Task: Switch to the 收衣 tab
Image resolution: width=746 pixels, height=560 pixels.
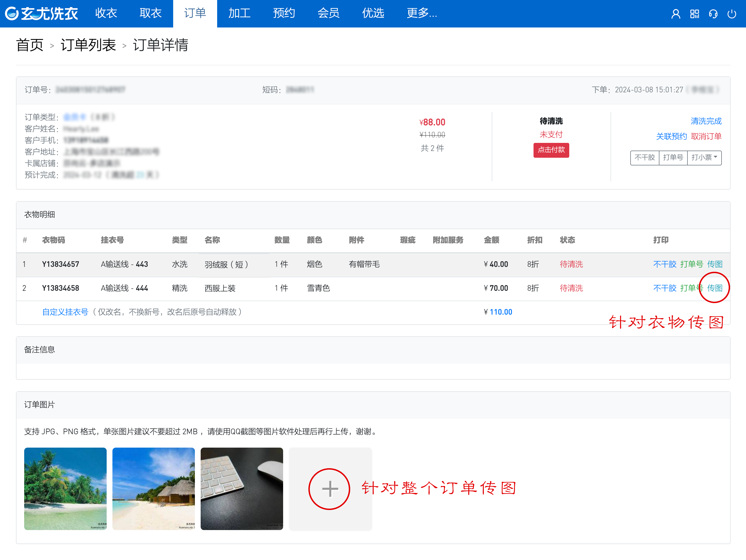Action: point(106,13)
